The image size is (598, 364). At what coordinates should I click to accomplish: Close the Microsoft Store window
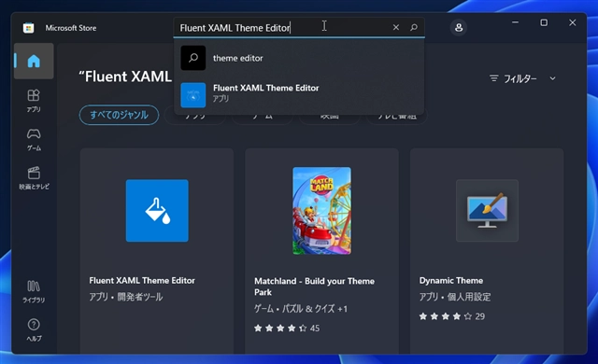pyautogui.click(x=573, y=22)
